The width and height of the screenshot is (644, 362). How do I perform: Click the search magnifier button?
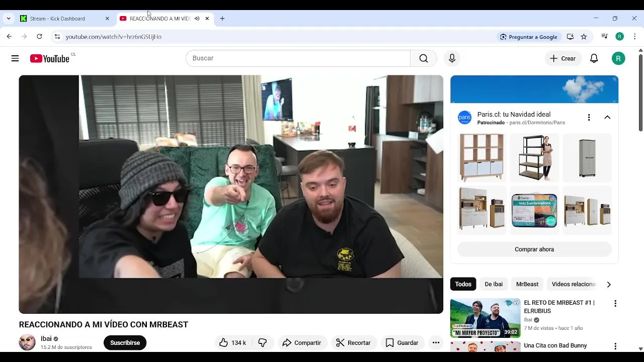point(424,58)
